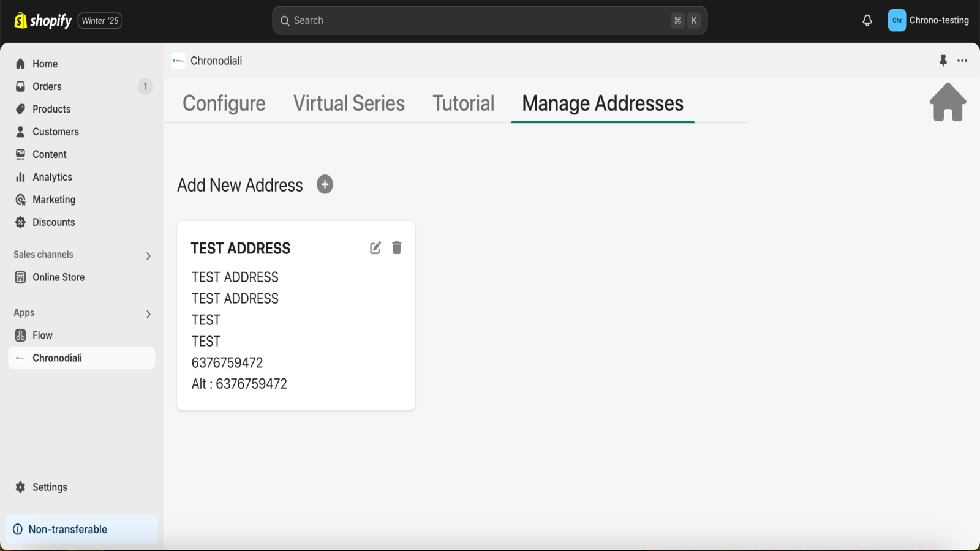Open the Non-transferable notice
The width and height of the screenshot is (980, 551).
(x=68, y=529)
